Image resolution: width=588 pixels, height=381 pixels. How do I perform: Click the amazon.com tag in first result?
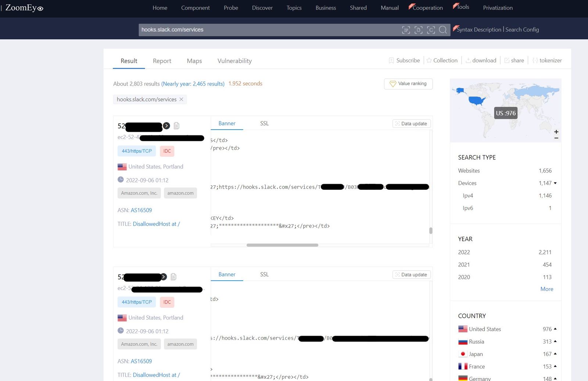click(180, 193)
